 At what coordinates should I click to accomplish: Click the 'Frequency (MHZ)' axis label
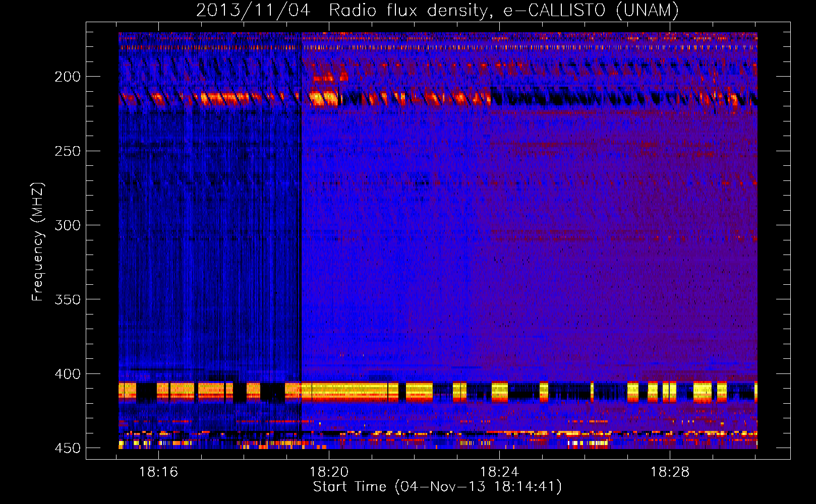click(38, 242)
